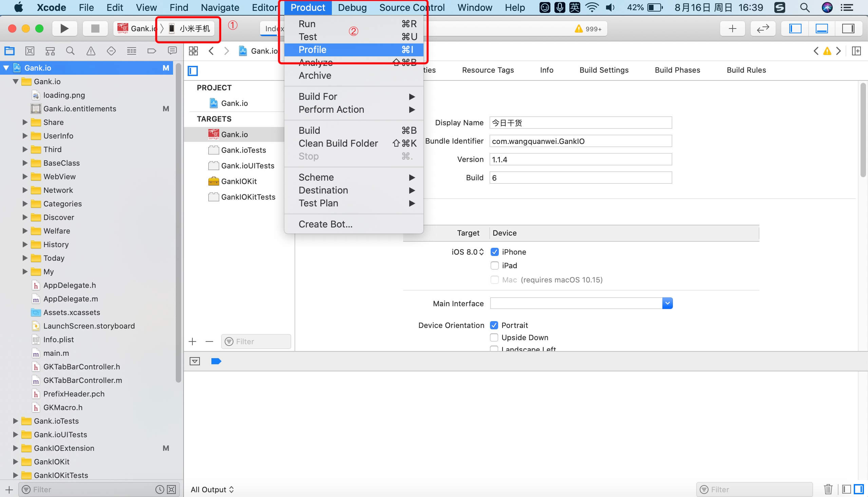Viewport: 868px width, 497px height.
Task: Click the + button to add a new target
Action: (192, 341)
